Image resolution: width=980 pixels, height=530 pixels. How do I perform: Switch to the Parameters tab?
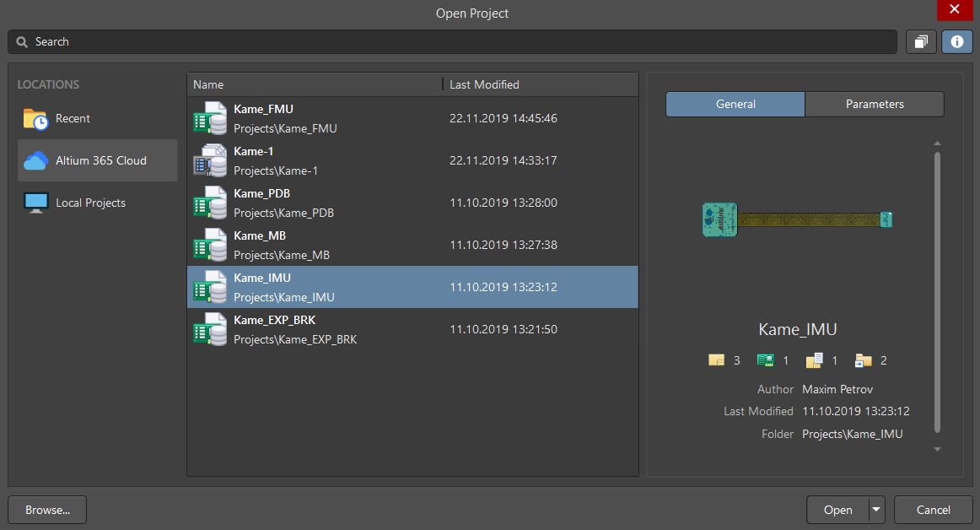coord(875,104)
